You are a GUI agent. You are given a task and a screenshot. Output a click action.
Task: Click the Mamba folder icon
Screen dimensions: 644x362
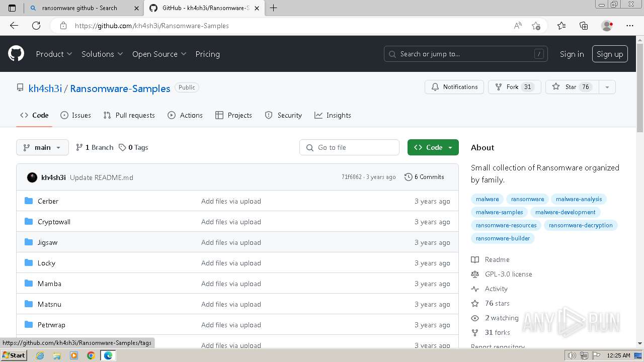29,284
